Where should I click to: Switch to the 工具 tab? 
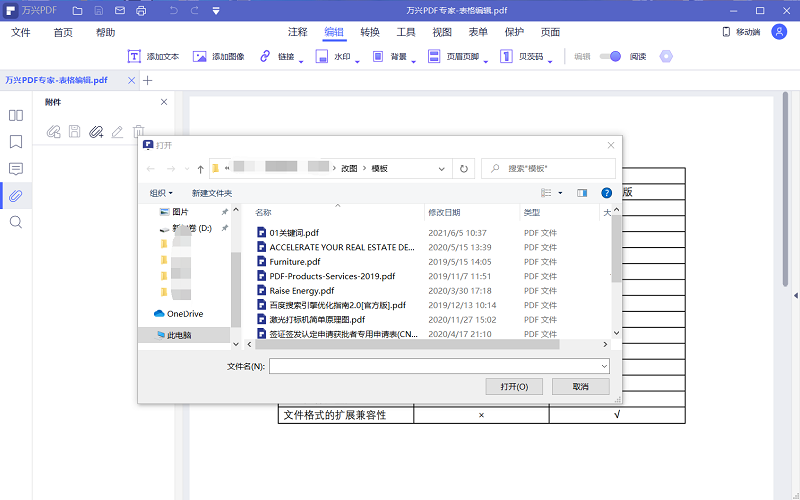coord(406,32)
